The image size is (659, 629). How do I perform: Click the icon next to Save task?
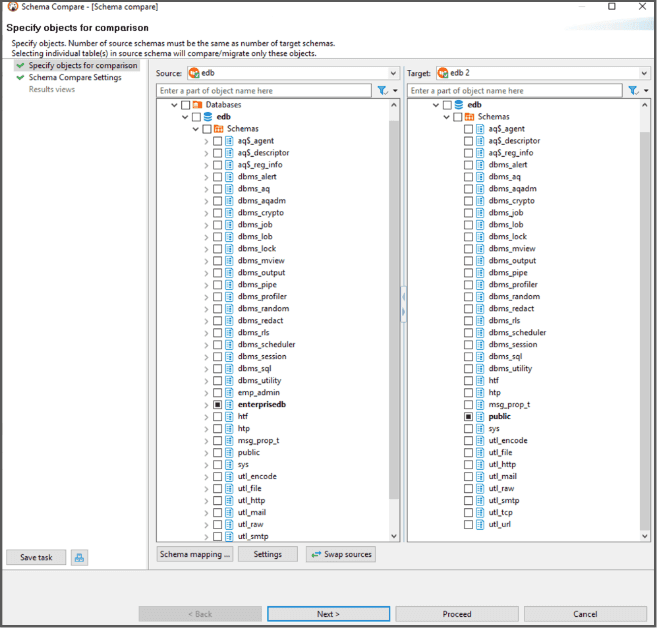(x=80, y=557)
